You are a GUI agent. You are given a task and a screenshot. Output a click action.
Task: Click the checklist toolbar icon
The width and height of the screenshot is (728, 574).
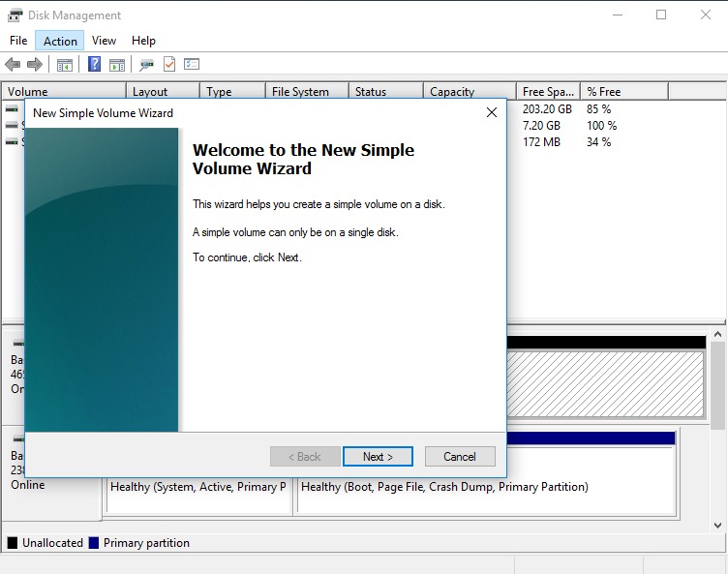192,65
